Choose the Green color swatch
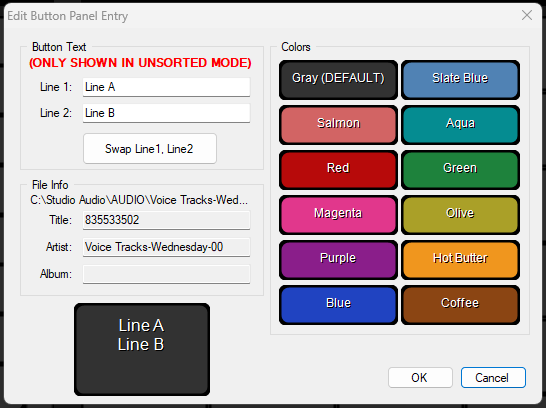The height and width of the screenshot is (408, 546). coord(460,170)
